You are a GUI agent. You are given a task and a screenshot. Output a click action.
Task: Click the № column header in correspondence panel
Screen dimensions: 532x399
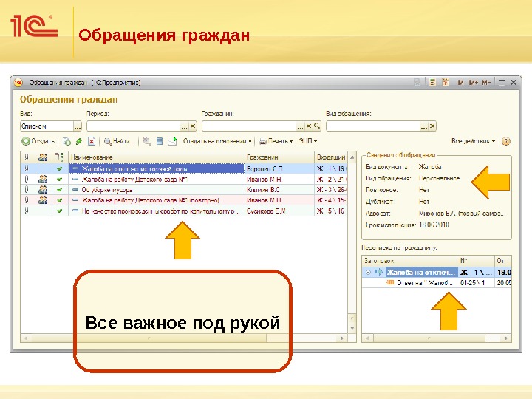(477, 261)
